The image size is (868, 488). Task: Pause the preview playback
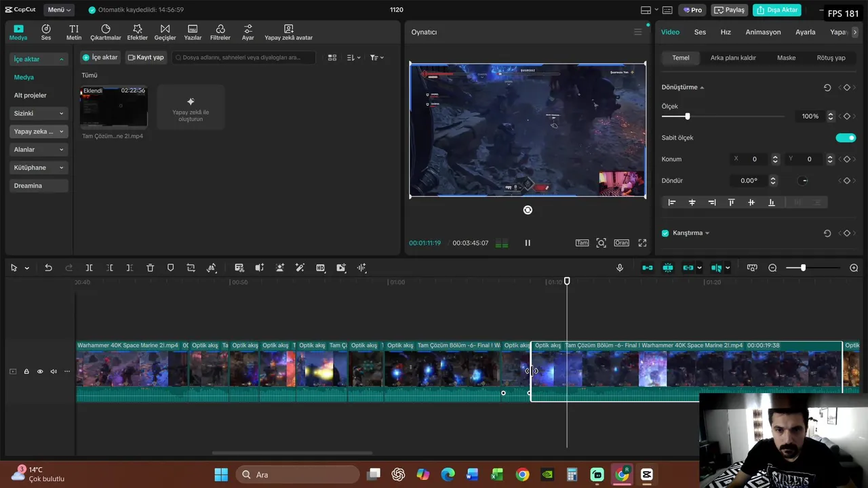tap(528, 243)
